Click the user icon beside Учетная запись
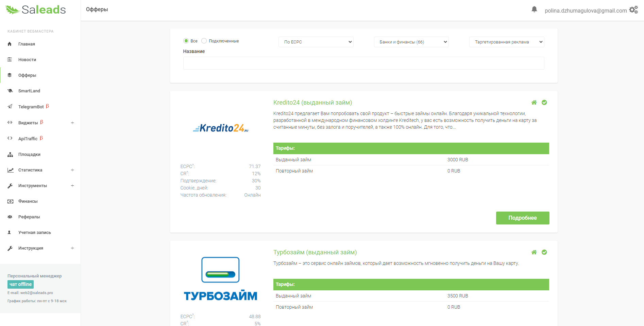The image size is (644, 326). (10, 232)
